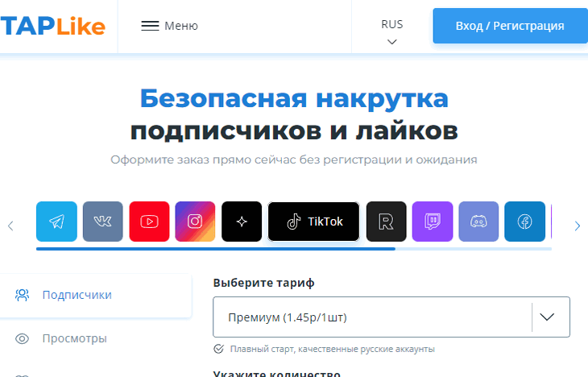Select the VK service icon
Viewport: 588px width, 377px height.
(103, 222)
